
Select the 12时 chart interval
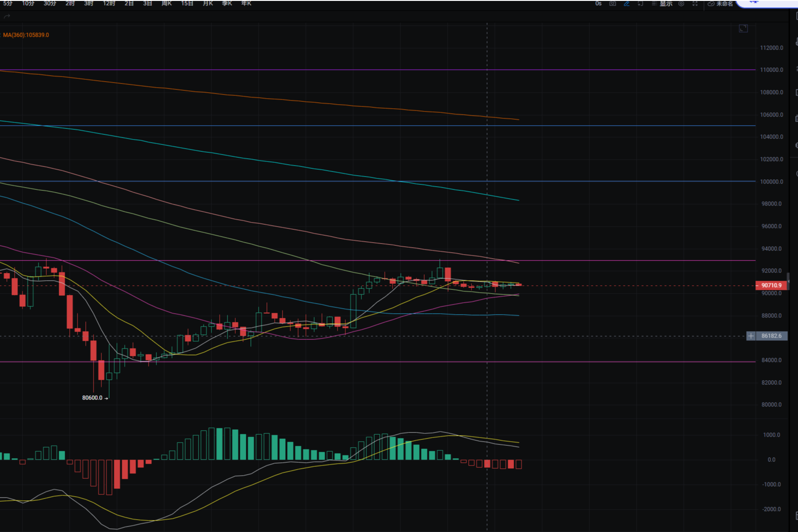[109, 4]
